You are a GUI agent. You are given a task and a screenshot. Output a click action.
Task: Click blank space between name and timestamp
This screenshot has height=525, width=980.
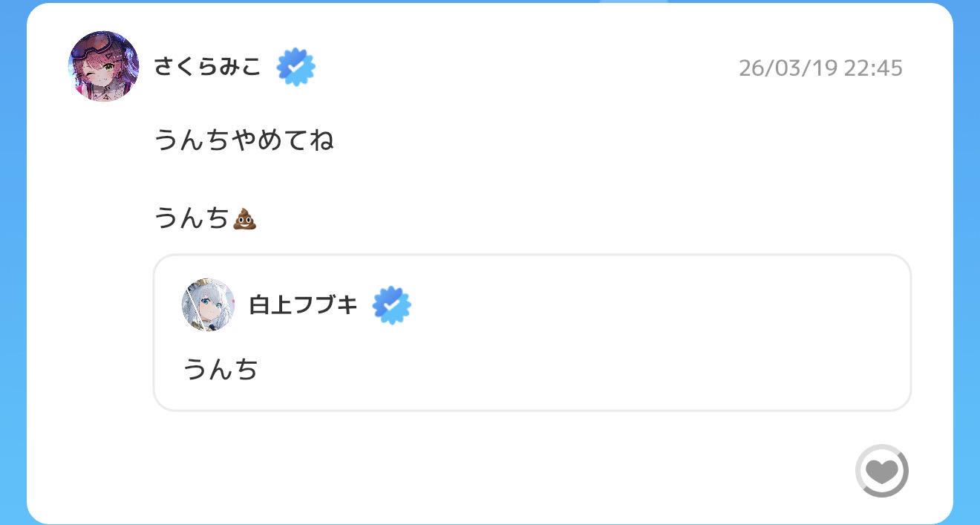tap(520, 68)
